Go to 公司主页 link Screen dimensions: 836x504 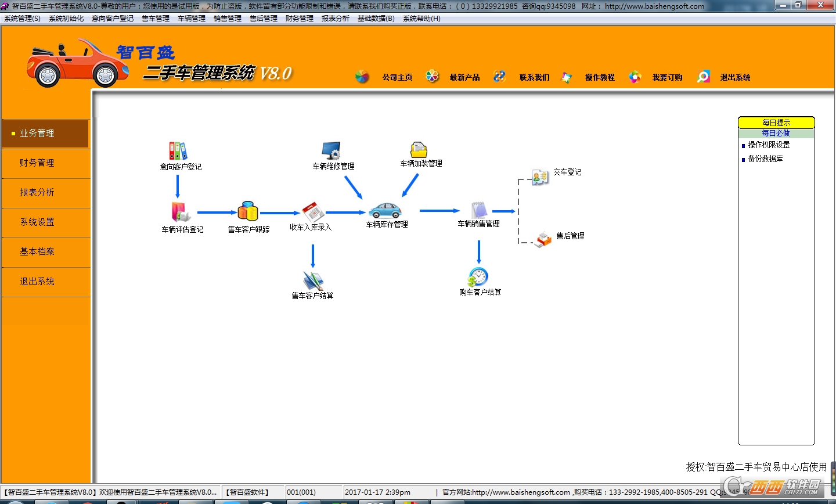pos(398,77)
